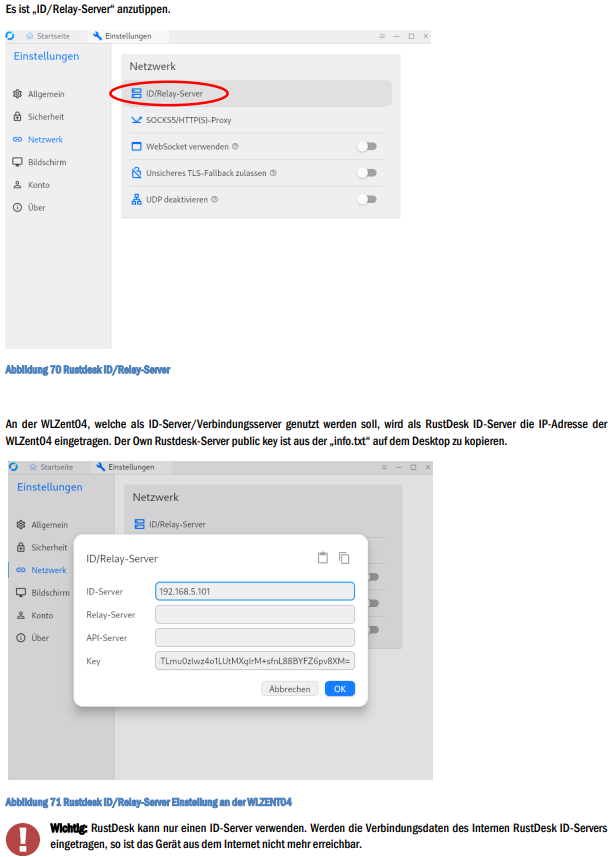Click RustDesk logo icon in Figure 70 window
Image resolution: width=612 pixels, height=857 pixels.
[10, 36]
